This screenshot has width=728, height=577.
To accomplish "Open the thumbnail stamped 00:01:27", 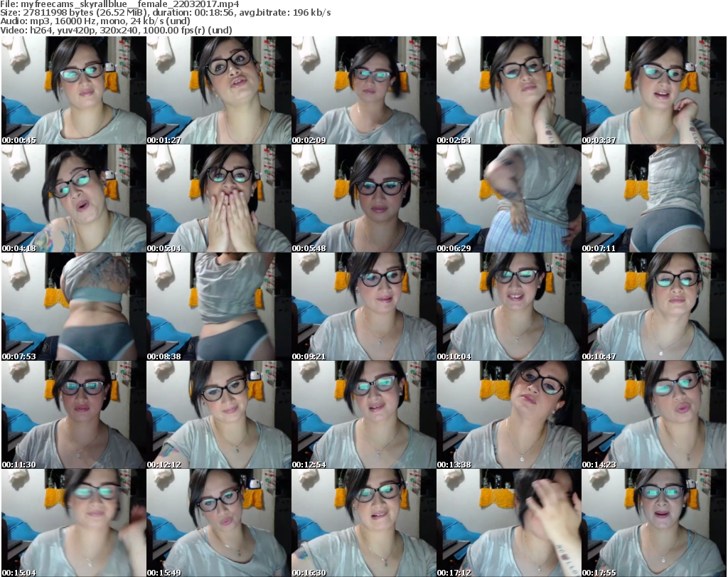I will pyautogui.click(x=219, y=90).
